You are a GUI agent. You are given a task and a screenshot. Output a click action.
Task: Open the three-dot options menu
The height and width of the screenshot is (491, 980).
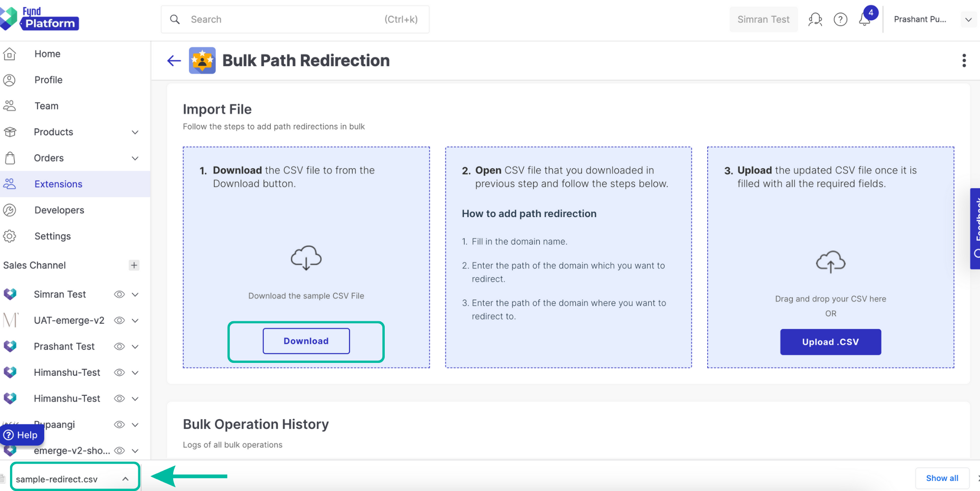pos(964,60)
